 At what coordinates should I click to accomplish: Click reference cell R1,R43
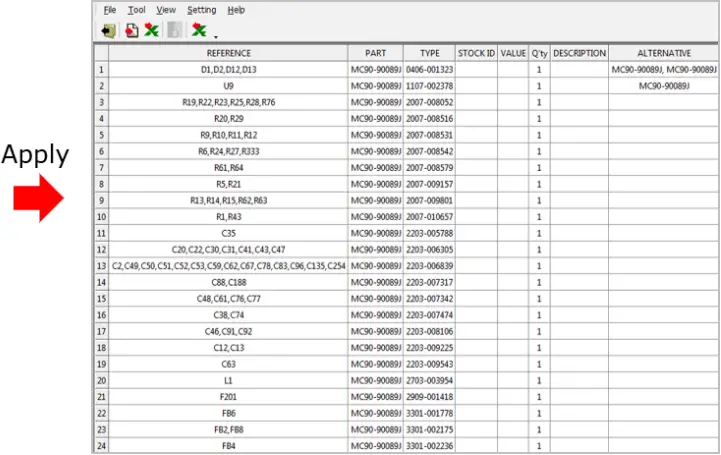pyautogui.click(x=229, y=217)
